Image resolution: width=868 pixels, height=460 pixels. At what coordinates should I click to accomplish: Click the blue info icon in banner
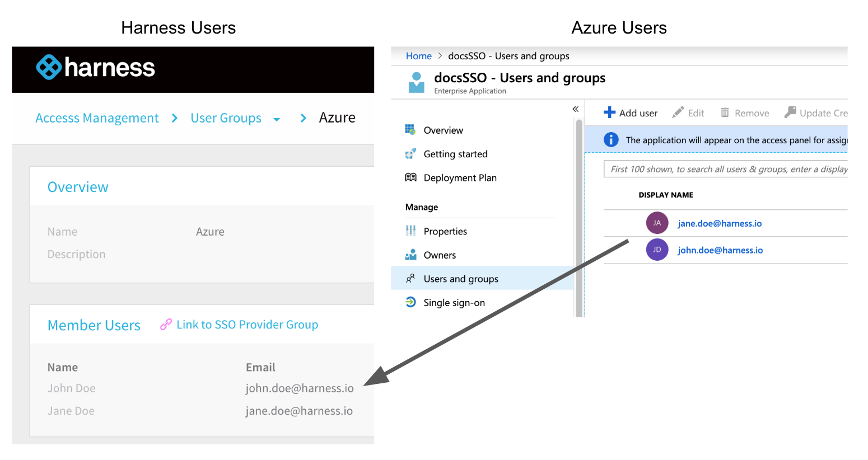(x=611, y=140)
